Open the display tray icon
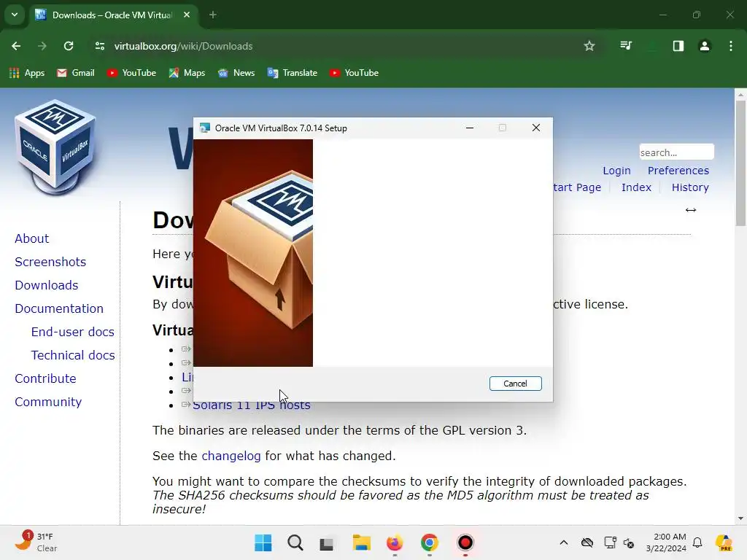Screen dimensions: 747x560 (610, 542)
